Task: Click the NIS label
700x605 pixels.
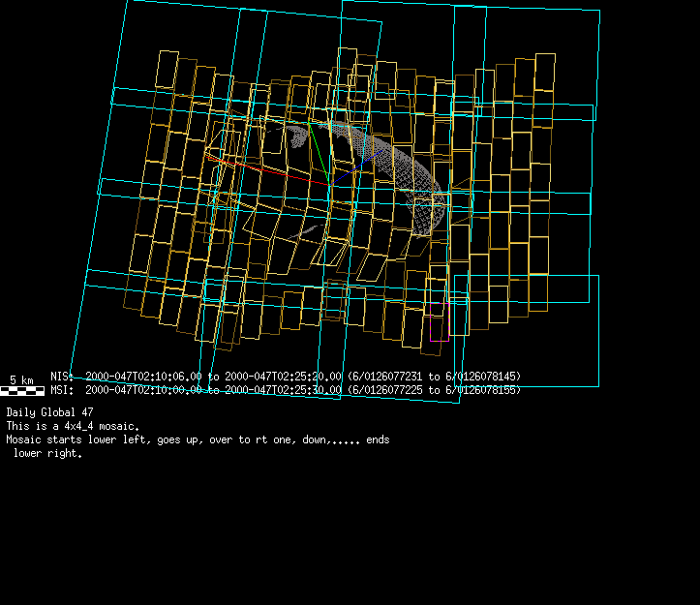Action: click(x=60, y=377)
